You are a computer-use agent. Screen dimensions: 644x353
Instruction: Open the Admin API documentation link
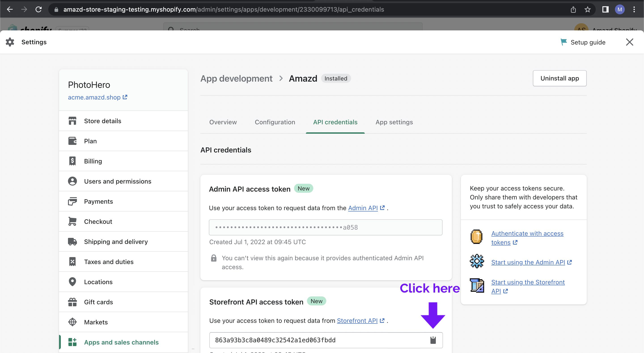click(366, 208)
